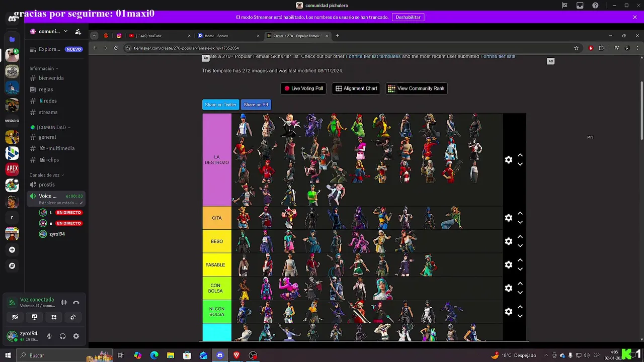Open Discord direct messages home
The width and height of the screenshot is (644, 362).
12,19
